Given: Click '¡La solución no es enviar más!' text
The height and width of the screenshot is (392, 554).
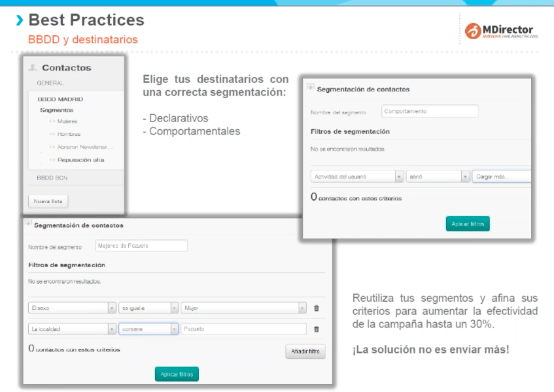Looking at the screenshot, I should (x=430, y=350).
